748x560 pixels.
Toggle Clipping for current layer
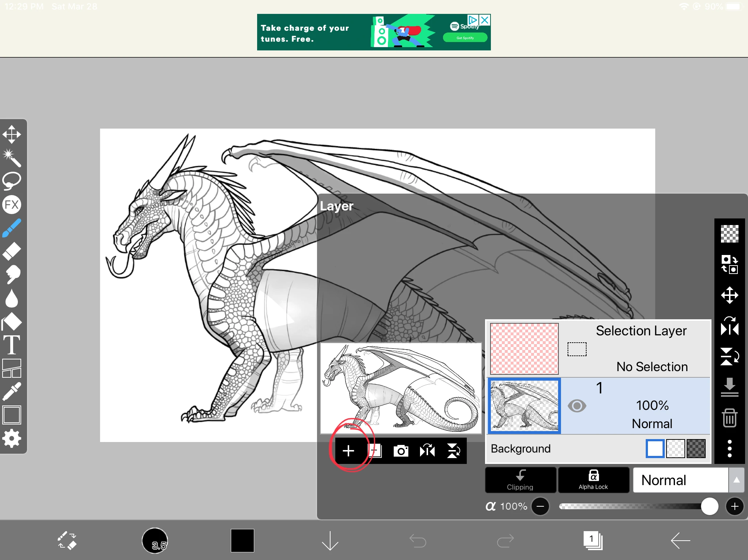click(520, 480)
